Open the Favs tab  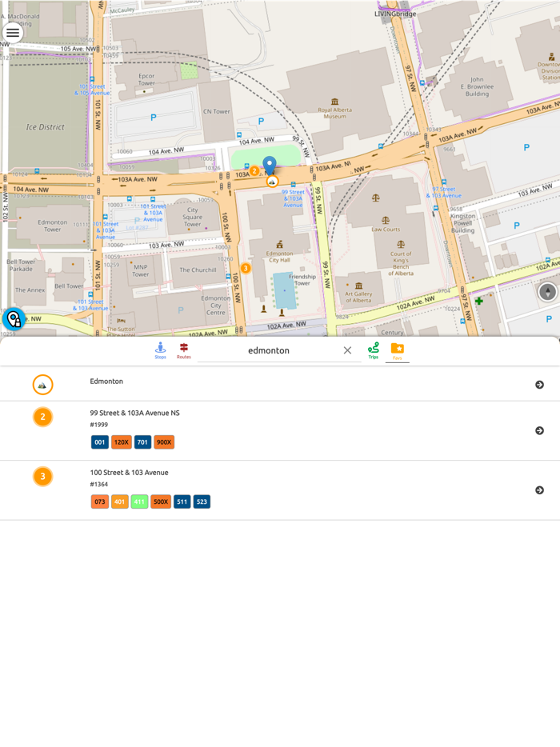(x=398, y=350)
